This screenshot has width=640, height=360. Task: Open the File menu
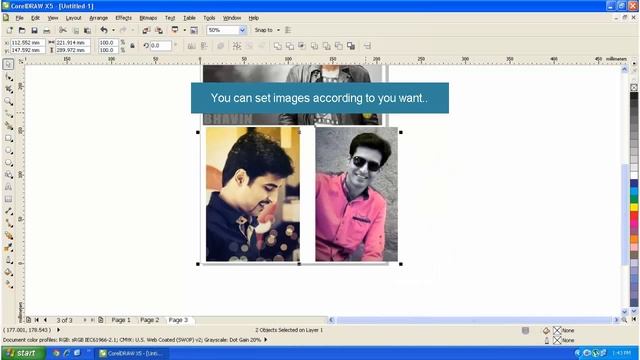point(19,18)
